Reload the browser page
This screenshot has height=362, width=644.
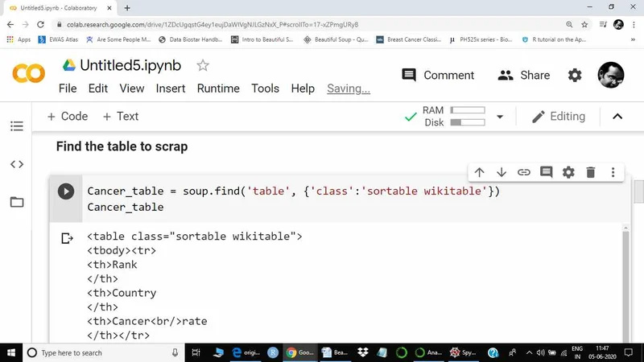40,25
